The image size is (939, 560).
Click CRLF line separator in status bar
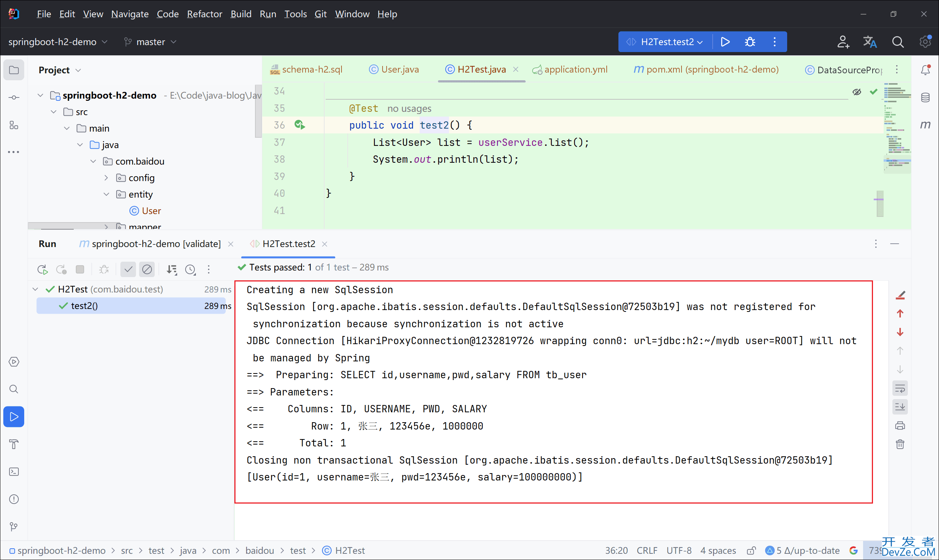(647, 550)
